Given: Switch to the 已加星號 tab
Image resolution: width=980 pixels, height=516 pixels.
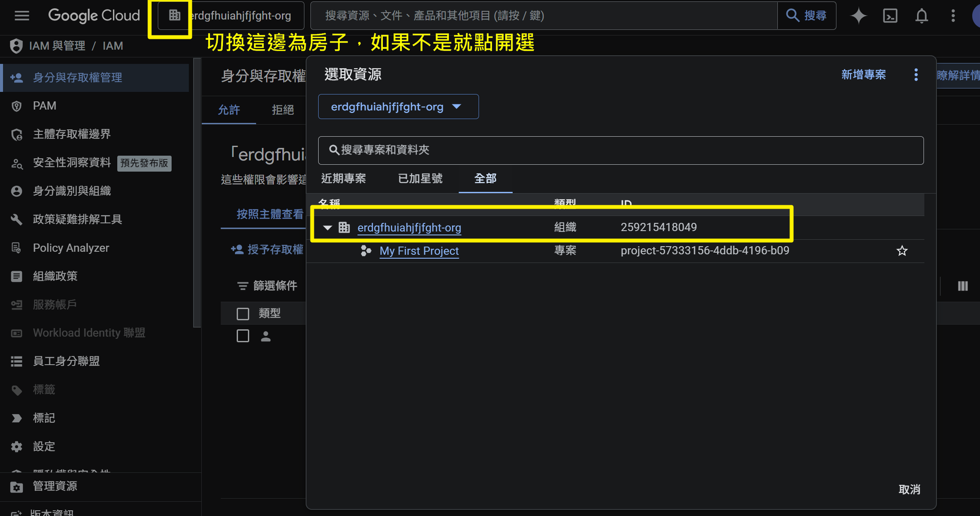Looking at the screenshot, I should point(420,178).
